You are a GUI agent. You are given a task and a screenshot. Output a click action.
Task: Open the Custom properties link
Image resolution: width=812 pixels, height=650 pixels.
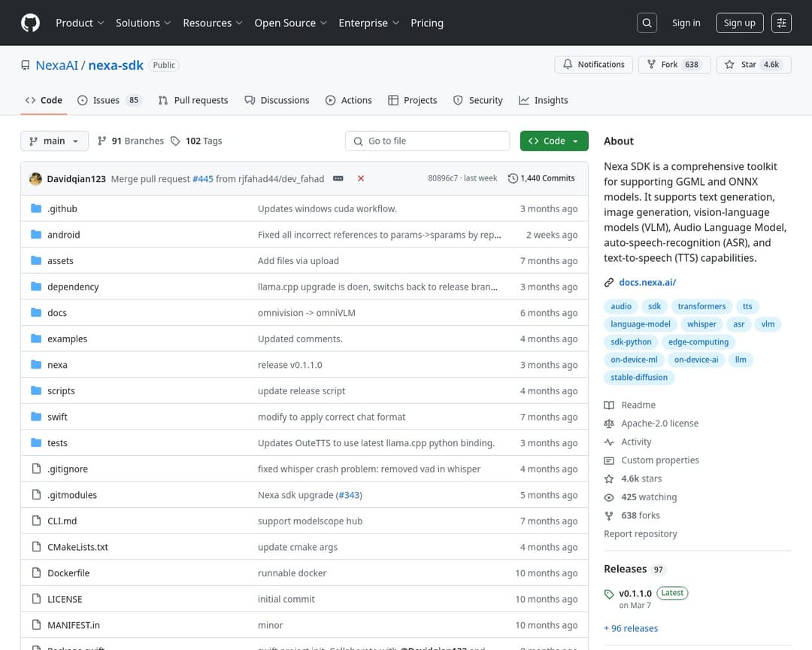click(660, 460)
